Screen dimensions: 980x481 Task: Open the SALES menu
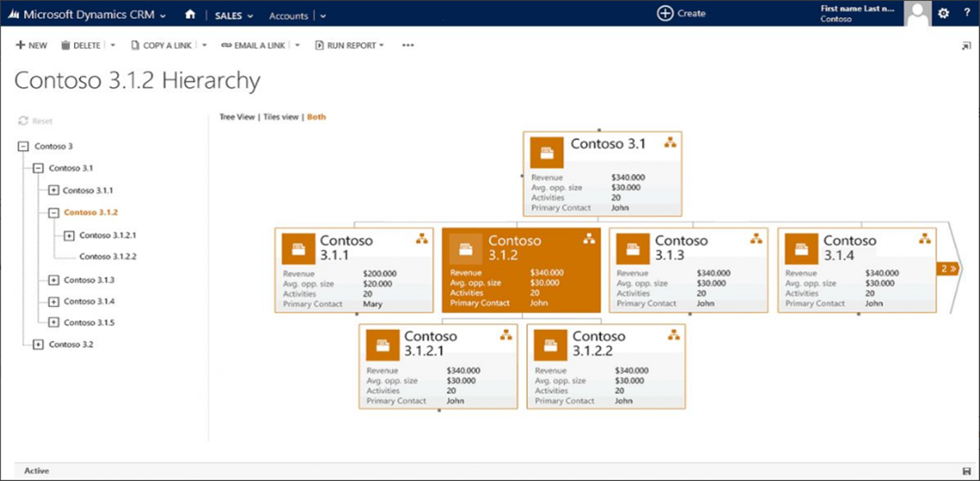pos(227,15)
